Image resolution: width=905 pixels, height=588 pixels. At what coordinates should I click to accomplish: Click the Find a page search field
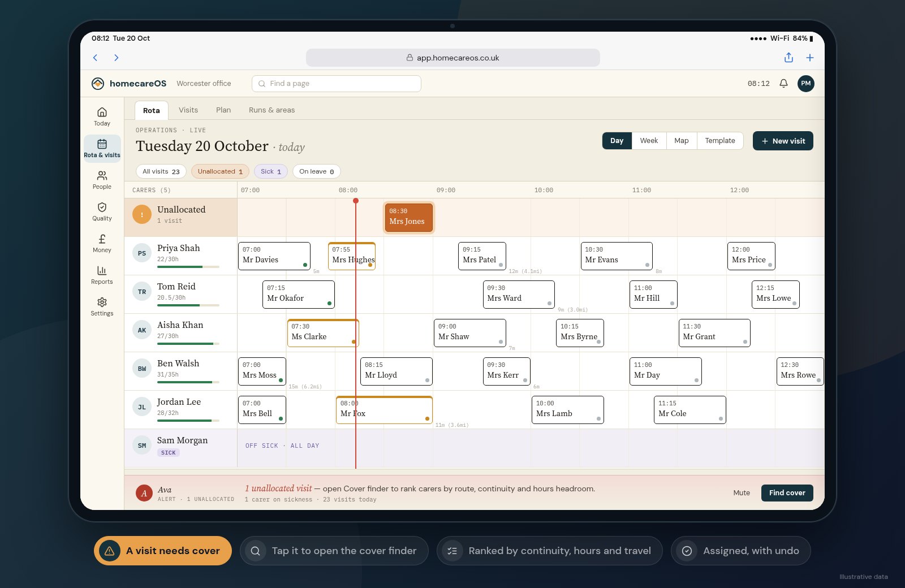pyautogui.click(x=337, y=83)
